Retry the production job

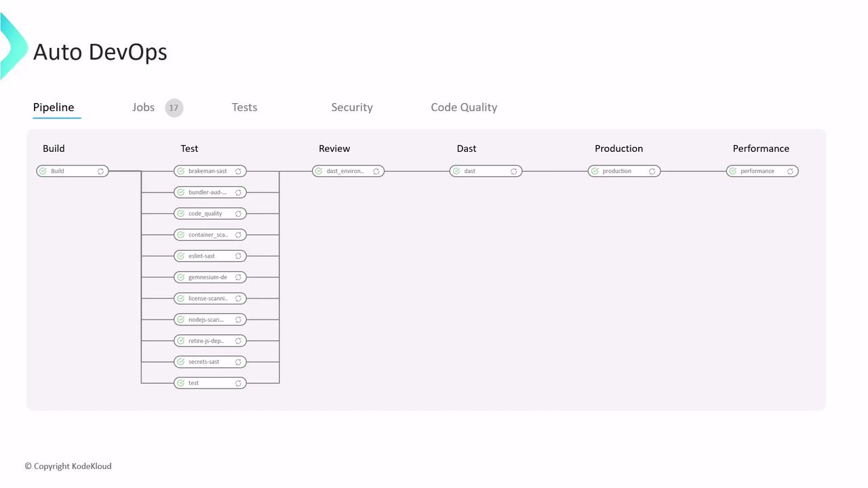tap(652, 171)
